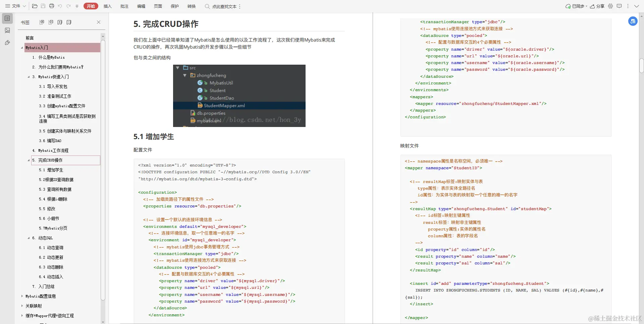
Task: Collapse ribbon with chevron at top right
Action: tap(636, 6)
